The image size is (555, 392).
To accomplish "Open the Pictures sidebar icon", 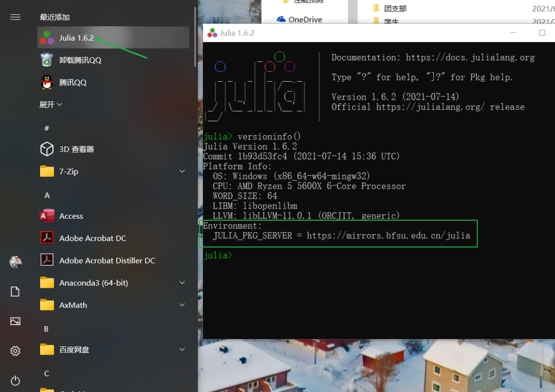I will pos(15,321).
